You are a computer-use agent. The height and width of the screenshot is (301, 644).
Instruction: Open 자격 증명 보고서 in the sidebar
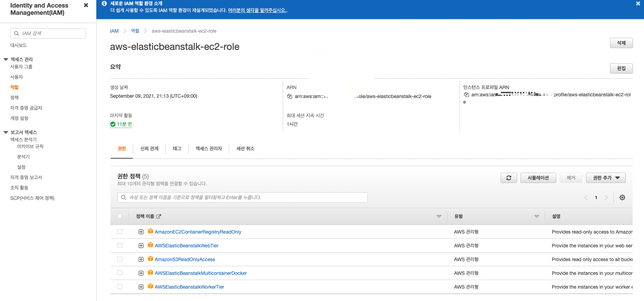[26, 178]
